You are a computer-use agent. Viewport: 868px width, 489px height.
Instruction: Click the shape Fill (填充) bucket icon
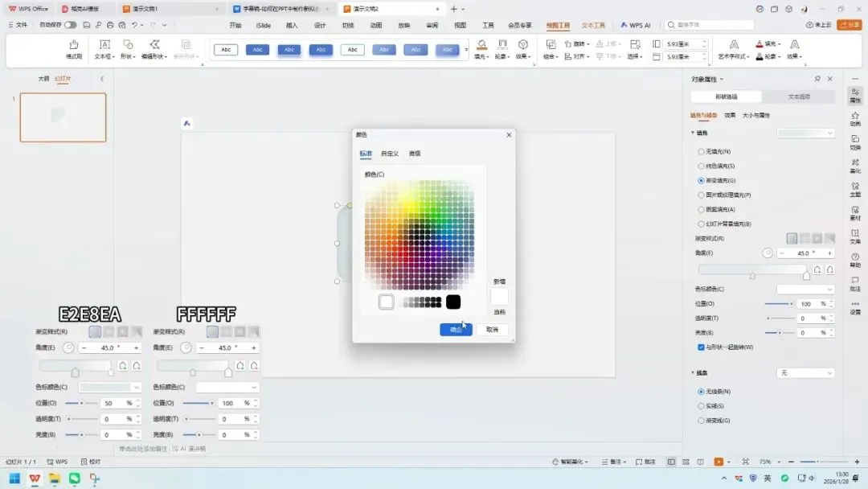481,45
